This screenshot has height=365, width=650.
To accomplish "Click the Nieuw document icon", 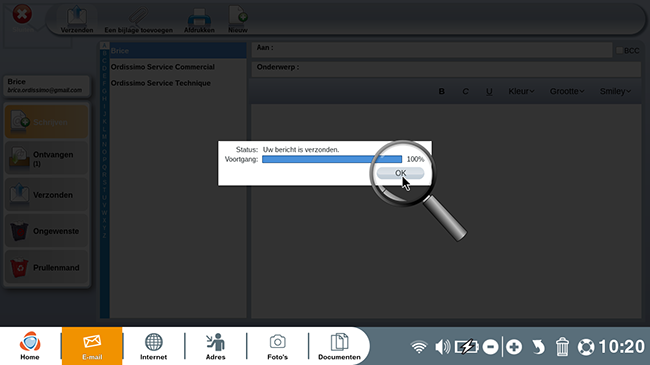I will [238, 16].
